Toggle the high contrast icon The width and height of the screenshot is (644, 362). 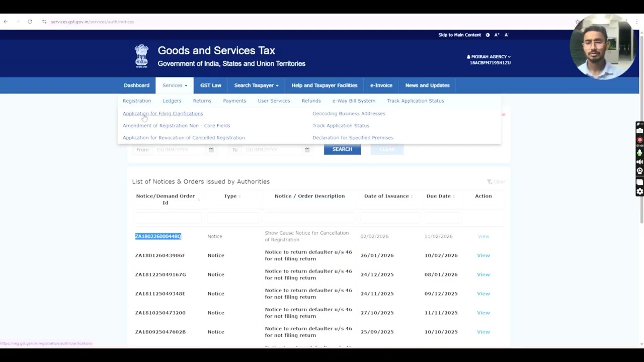[x=488, y=35]
